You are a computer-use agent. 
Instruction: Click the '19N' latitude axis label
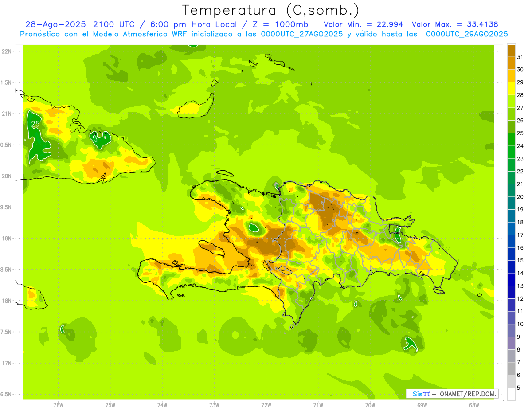[7, 238]
